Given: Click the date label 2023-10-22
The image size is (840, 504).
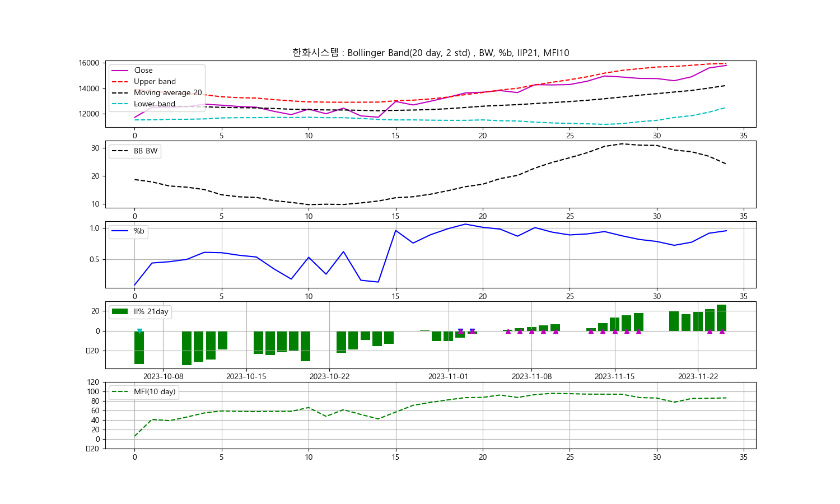Looking at the screenshot, I should 330,377.
